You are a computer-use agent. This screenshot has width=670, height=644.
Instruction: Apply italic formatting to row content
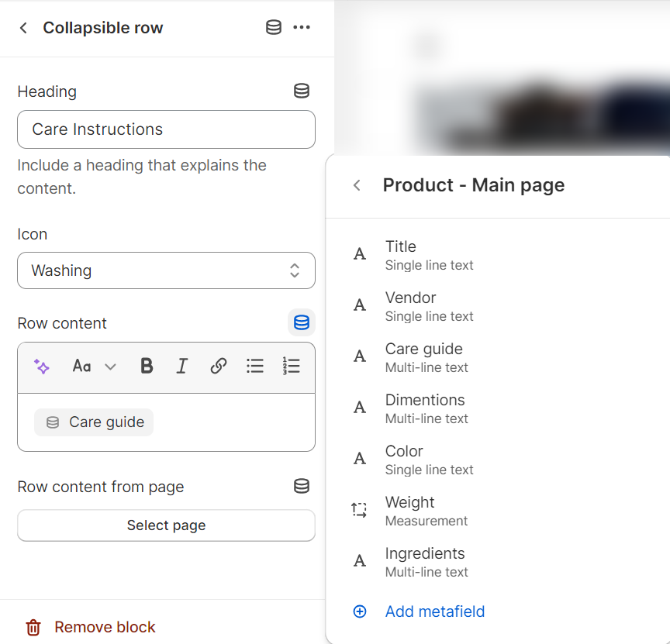tap(182, 366)
